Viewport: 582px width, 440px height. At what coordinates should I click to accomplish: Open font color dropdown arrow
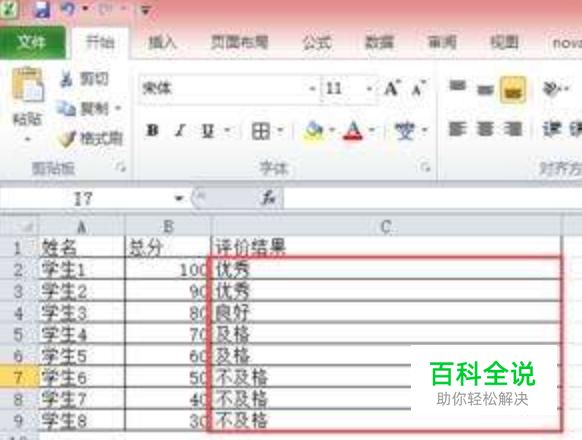[x=372, y=131]
